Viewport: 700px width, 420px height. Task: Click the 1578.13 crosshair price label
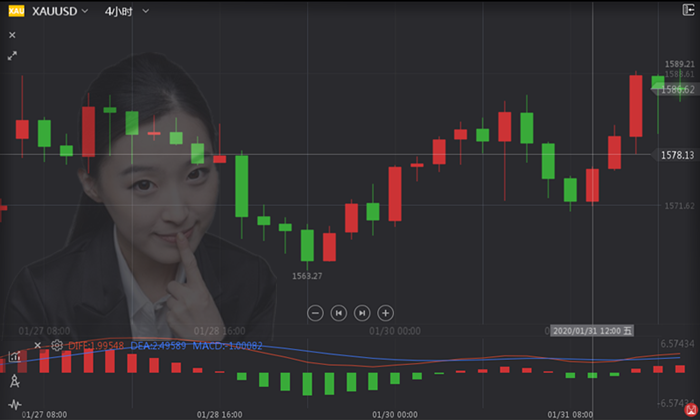click(x=677, y=155)
